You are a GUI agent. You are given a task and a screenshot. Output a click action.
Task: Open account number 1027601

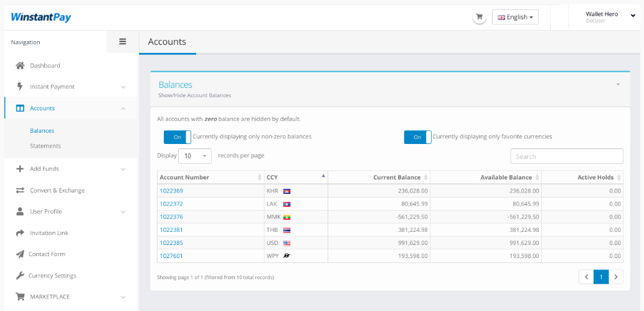tap(171, 256)
